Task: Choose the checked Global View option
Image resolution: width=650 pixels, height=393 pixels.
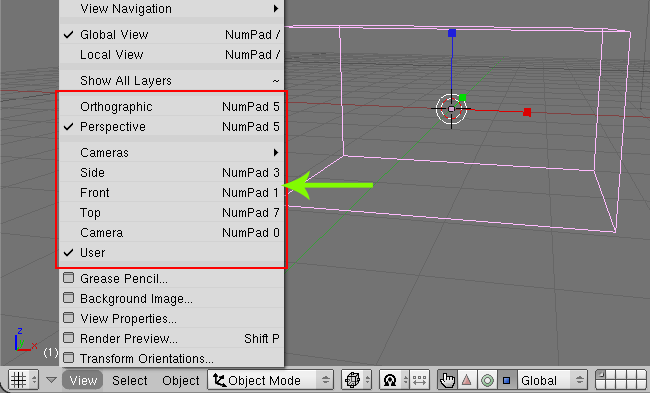Action: point(172,34)
